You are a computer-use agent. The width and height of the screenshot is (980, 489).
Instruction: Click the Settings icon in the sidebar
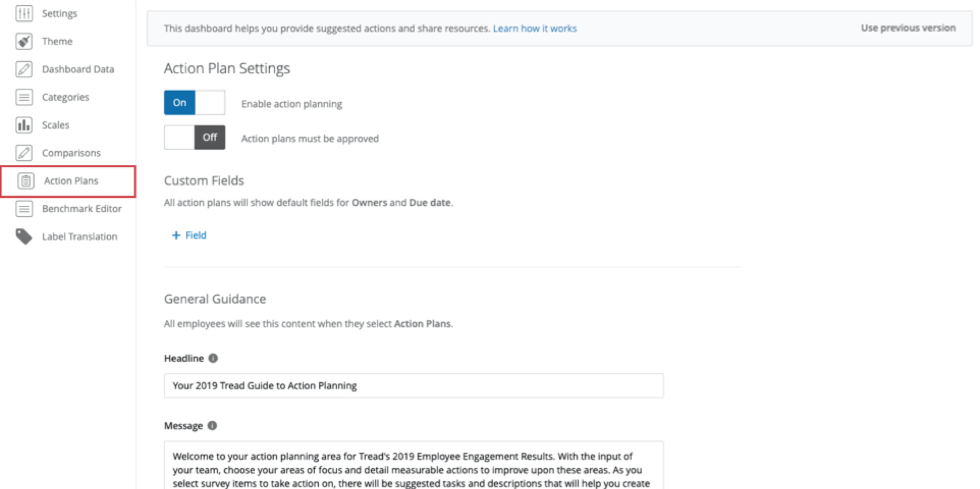(x=24, y=13)
